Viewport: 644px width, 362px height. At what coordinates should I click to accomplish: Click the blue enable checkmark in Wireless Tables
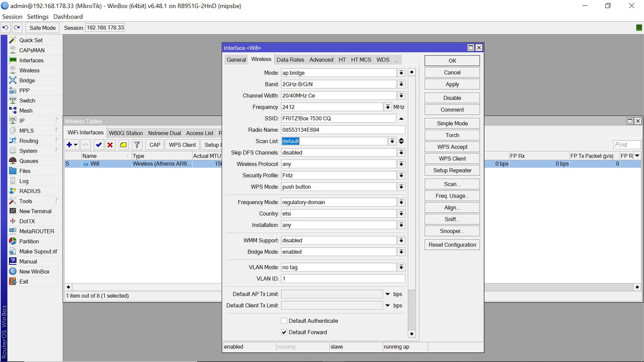click(x=99, y=145)
